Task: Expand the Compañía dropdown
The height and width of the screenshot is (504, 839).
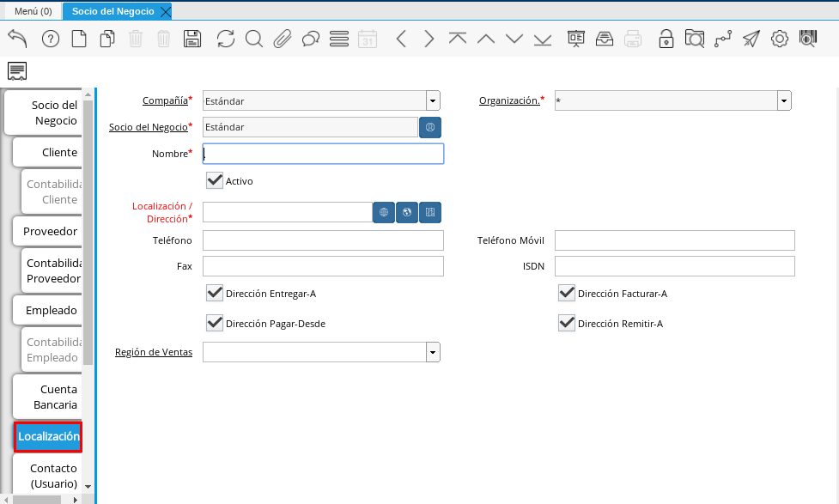Action: 433,101
